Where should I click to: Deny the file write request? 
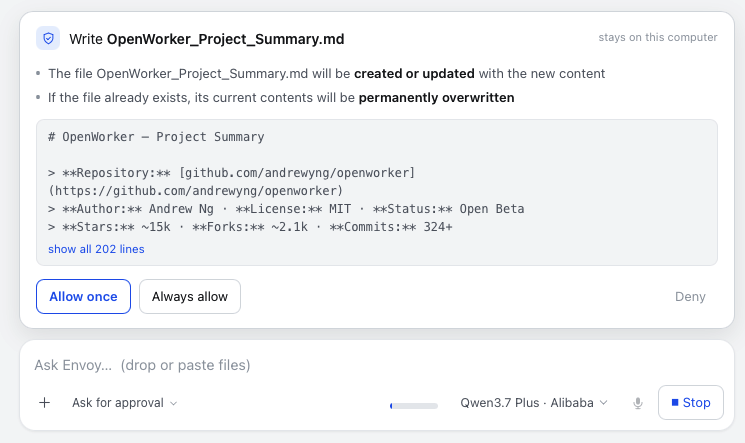pos(690,297)
